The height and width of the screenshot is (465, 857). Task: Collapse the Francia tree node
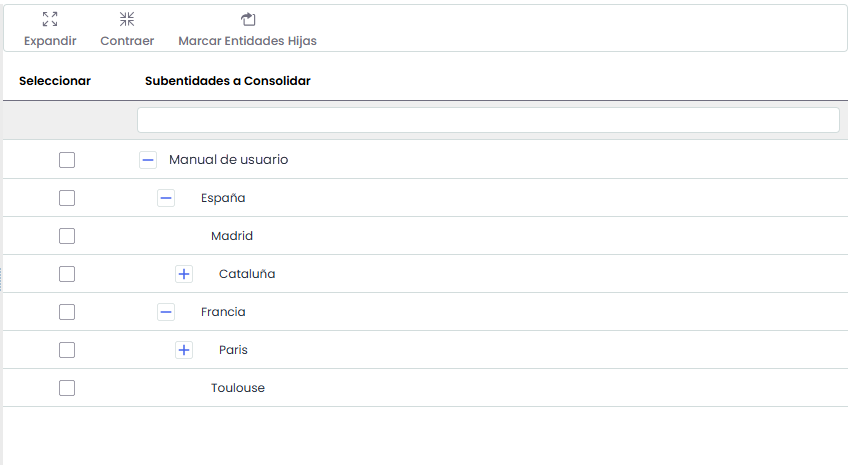tap(166, 312)
